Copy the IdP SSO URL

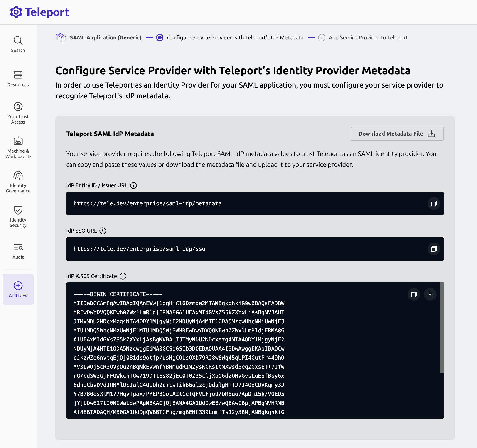(434, 249)
